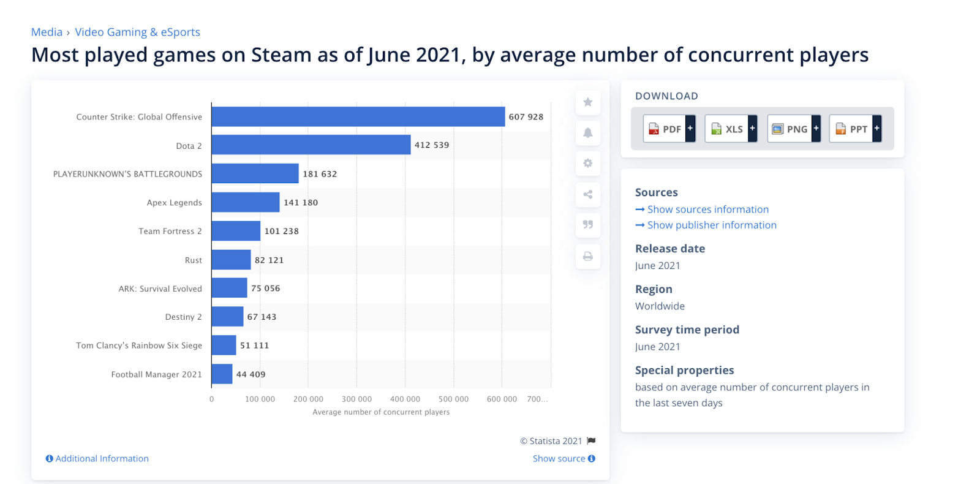Expand Show publisher information
The width and height of the screenshot is (980, 484).
(x=706, y=225)
